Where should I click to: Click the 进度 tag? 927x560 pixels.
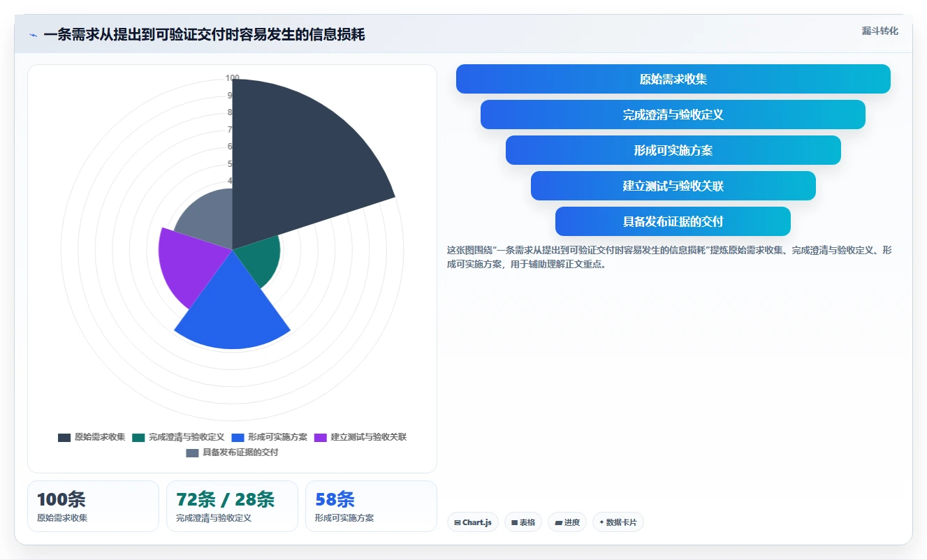567,522
